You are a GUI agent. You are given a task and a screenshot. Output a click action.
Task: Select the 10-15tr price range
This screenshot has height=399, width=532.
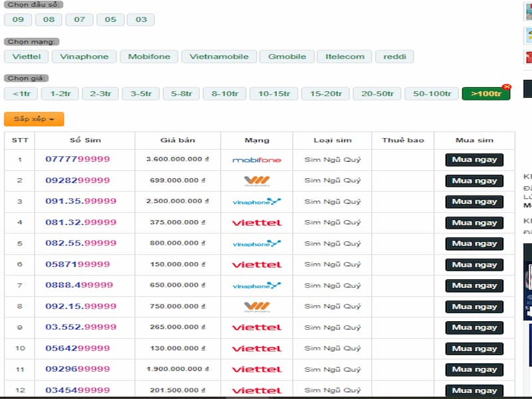click(x=274, y=94)
